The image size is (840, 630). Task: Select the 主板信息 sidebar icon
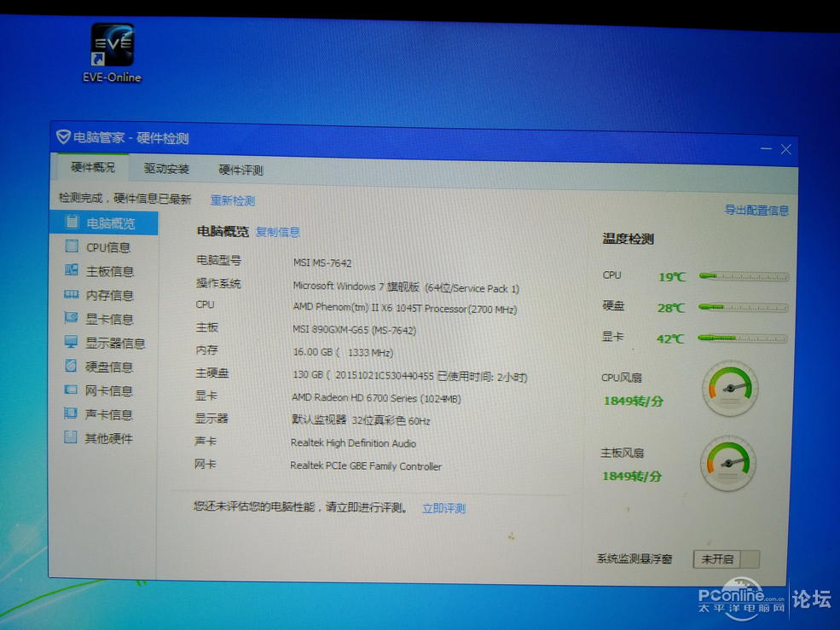click(72, 269)
